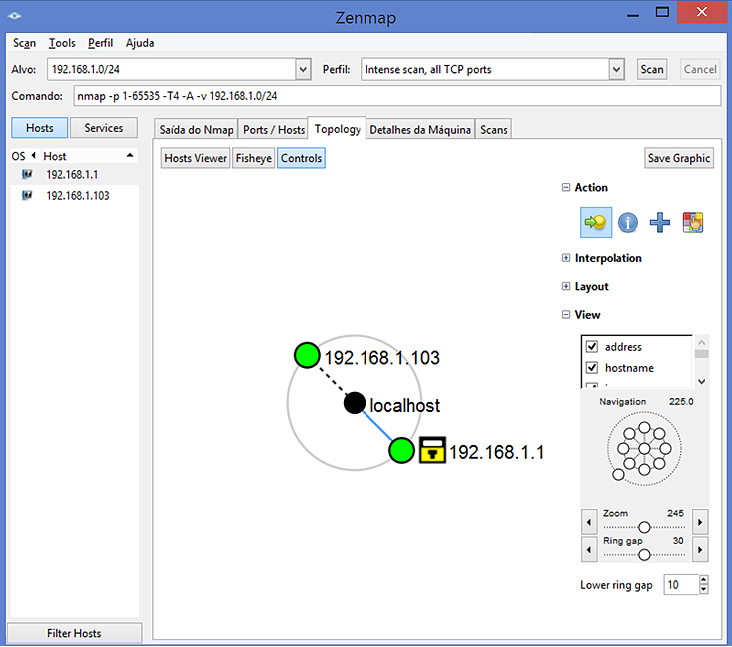Click the black localhost node
The height and width of the screenshot is (647, 732).
(355, 403)
